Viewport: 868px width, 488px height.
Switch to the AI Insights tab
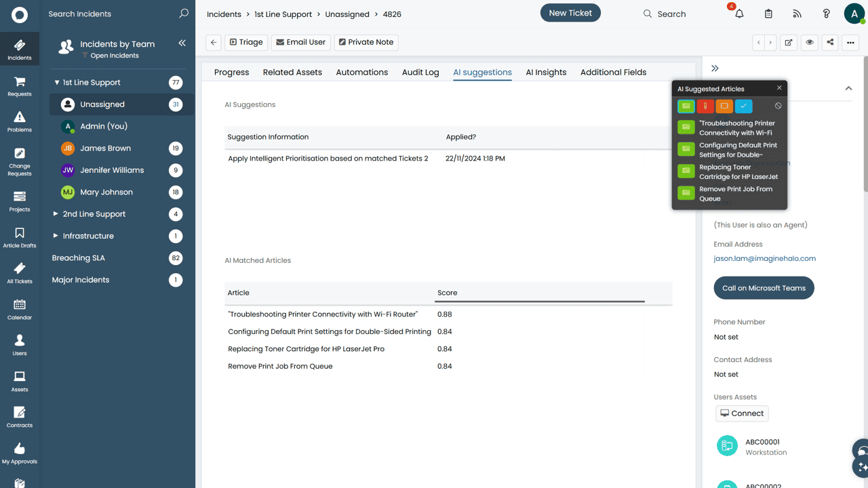pos(546,72)
